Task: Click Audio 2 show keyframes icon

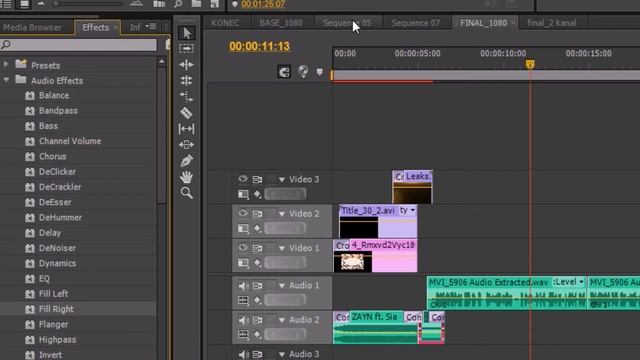Action: tap(258, 335)
